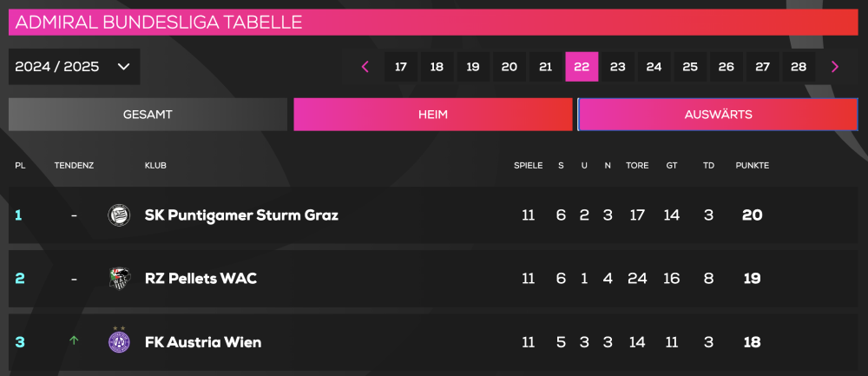Go to next matchdays with right arrow
The image size is (868, 376).
click(835, 67)
